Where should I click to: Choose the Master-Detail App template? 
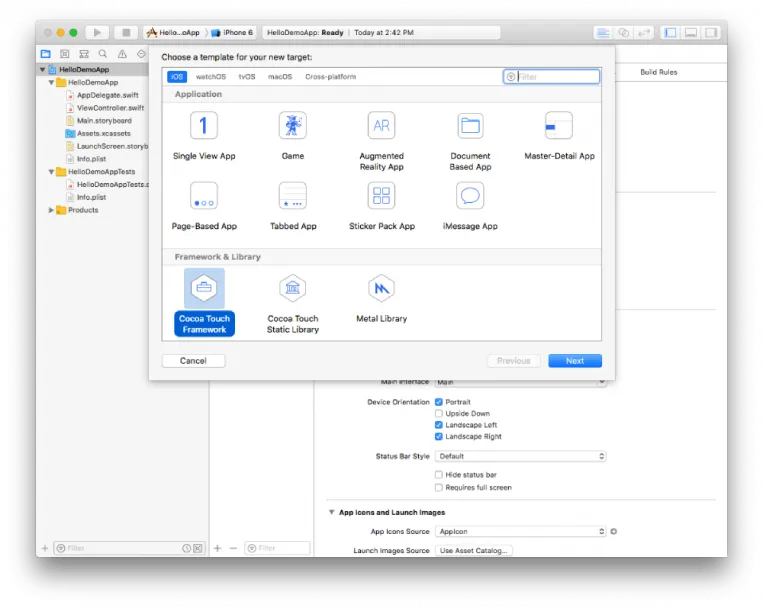tap(559, 135)
